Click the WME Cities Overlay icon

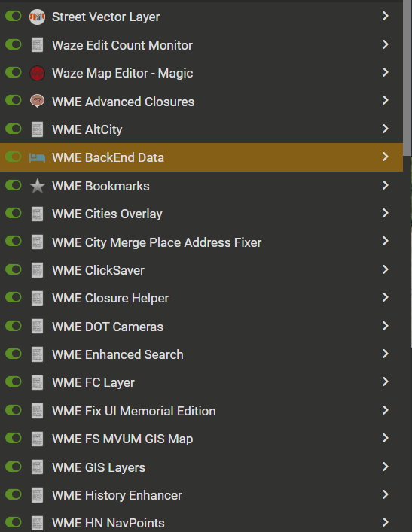click(x=37, y=214)
